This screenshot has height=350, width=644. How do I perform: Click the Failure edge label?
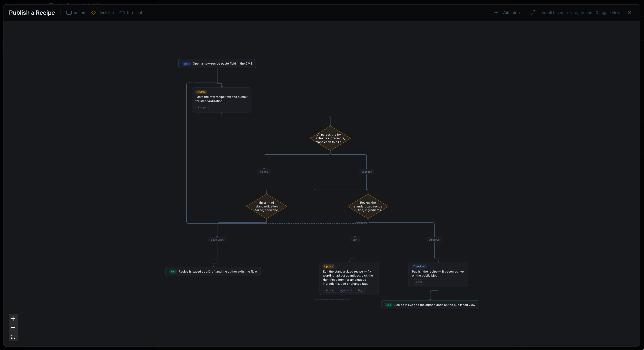pos(264,172)
